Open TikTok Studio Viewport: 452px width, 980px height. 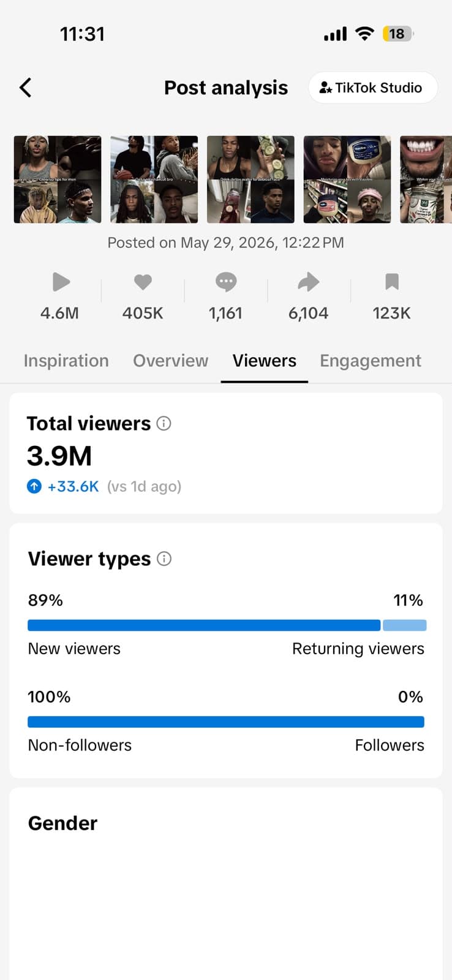click(x=372, y=88)
